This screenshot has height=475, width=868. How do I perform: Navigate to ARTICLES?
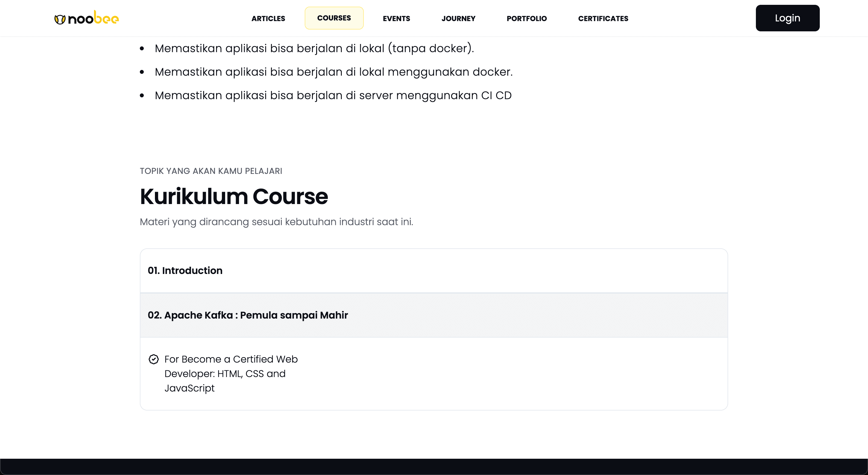pyautogui.click(x=268, y=18)
